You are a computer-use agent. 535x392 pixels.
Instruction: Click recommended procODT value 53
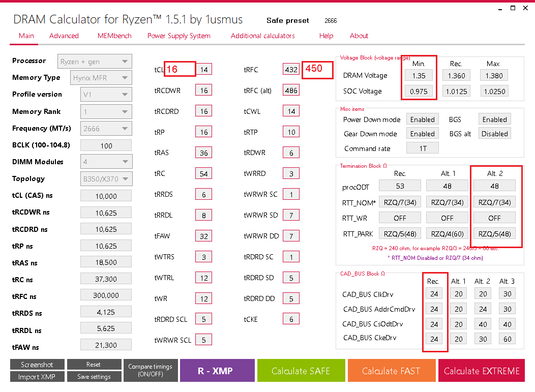tap(400, 186)
